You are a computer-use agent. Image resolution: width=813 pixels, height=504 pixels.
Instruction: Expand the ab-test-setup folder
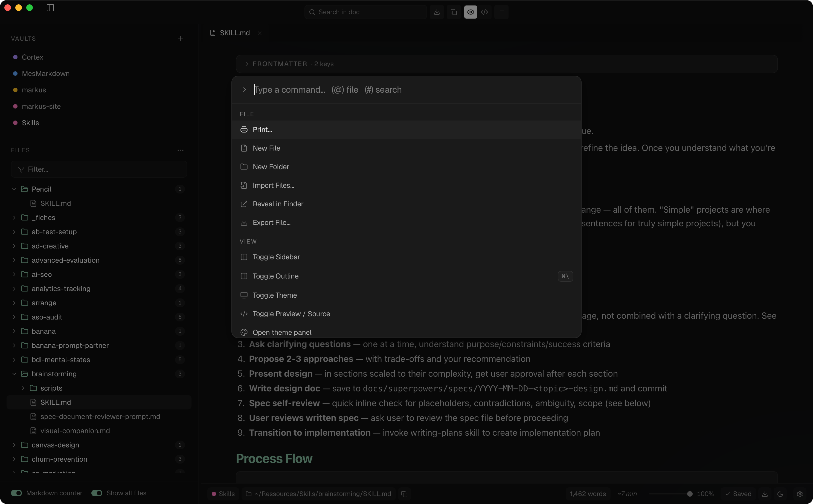pos(14,232)
